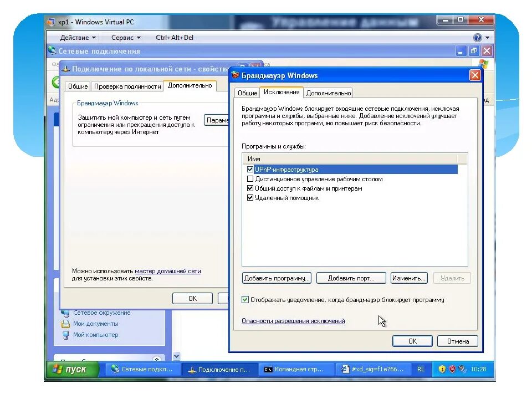
Task: Open Мои документы in the sidebar
Action: (96, 324)
